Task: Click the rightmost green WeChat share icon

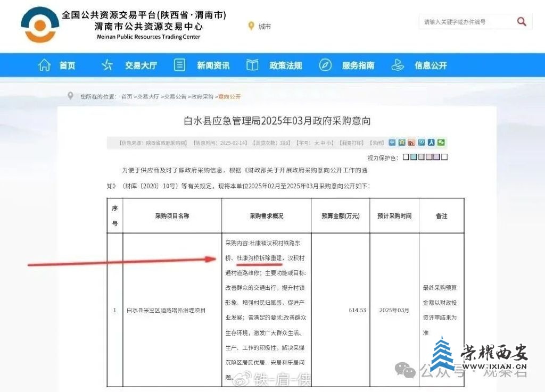Action: (x=441, y=143)
